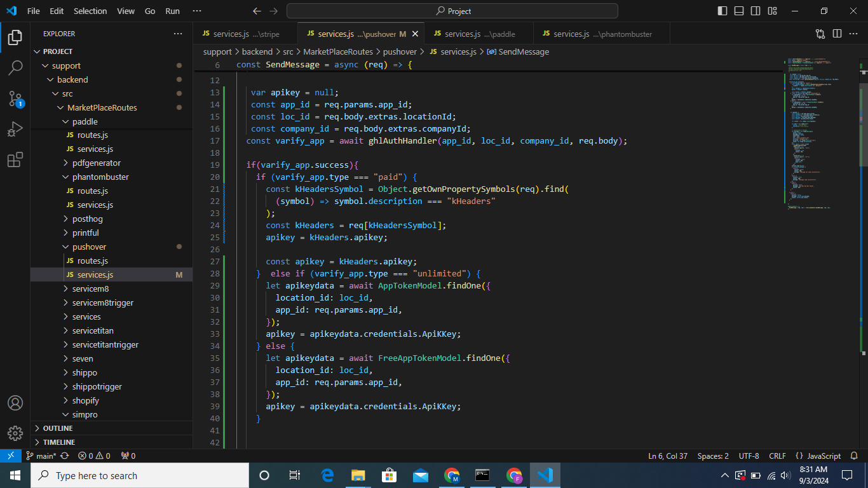Click the Project search box in title bar
This screenshot has width=868, height=488.
pyautogui.click(x=452, y=11)
